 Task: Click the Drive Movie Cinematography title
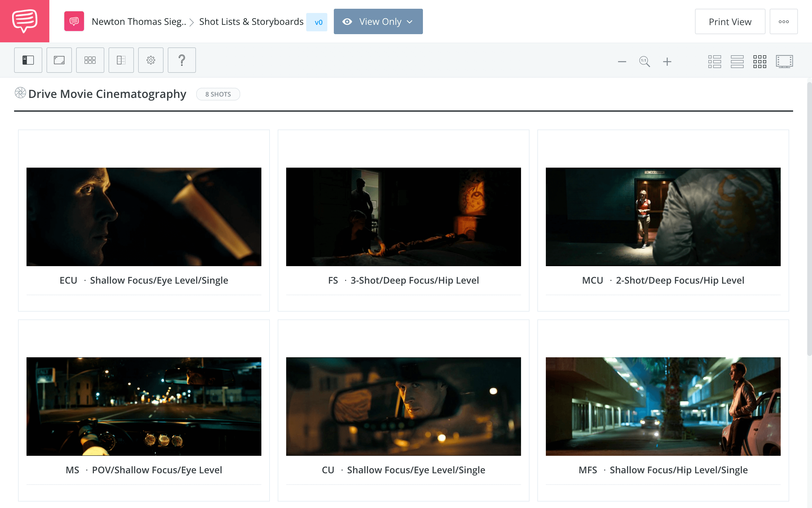point(107,94)
